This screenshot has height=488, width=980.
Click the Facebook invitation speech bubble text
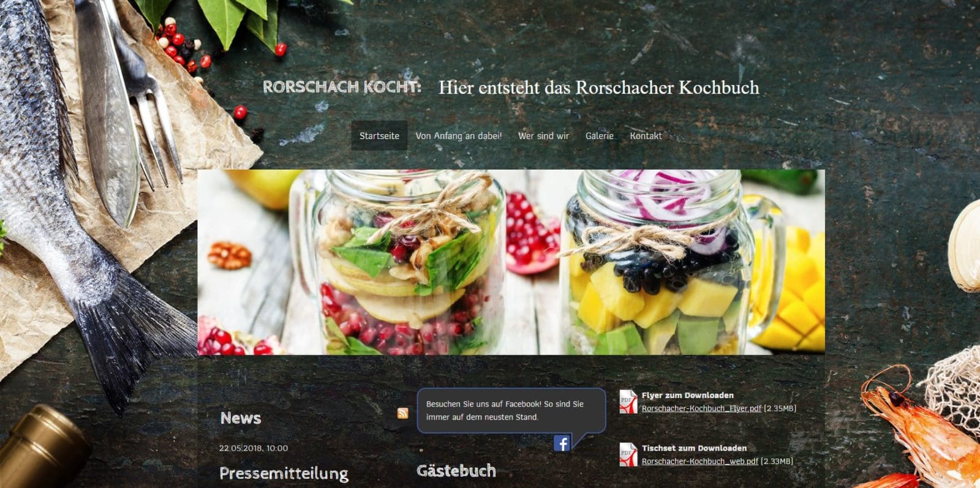click(505, 410)
